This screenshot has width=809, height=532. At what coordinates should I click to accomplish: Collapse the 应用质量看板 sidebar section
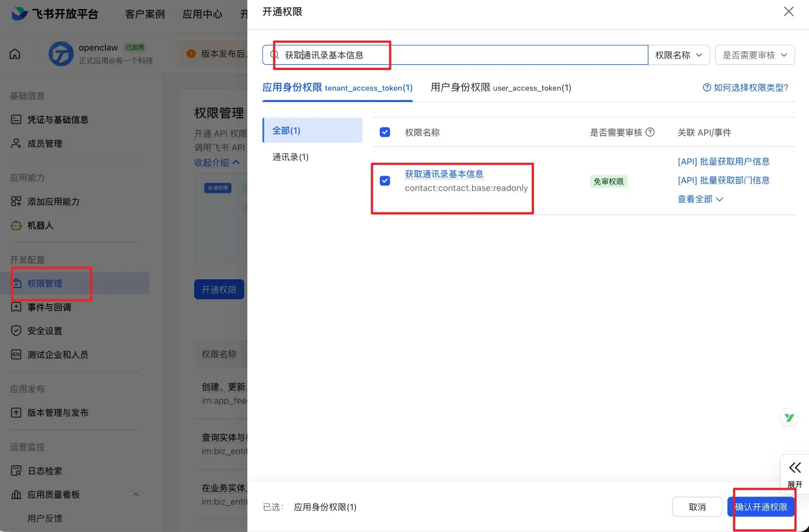click(x=136, y=495)
